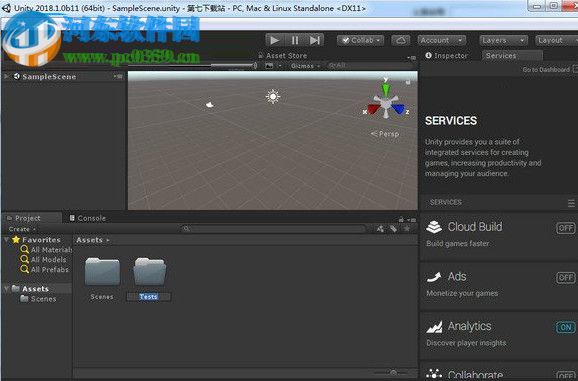This screenshot has width=578, height=381.
Task: Select the directional light sun icon
Action: (273, 97)
